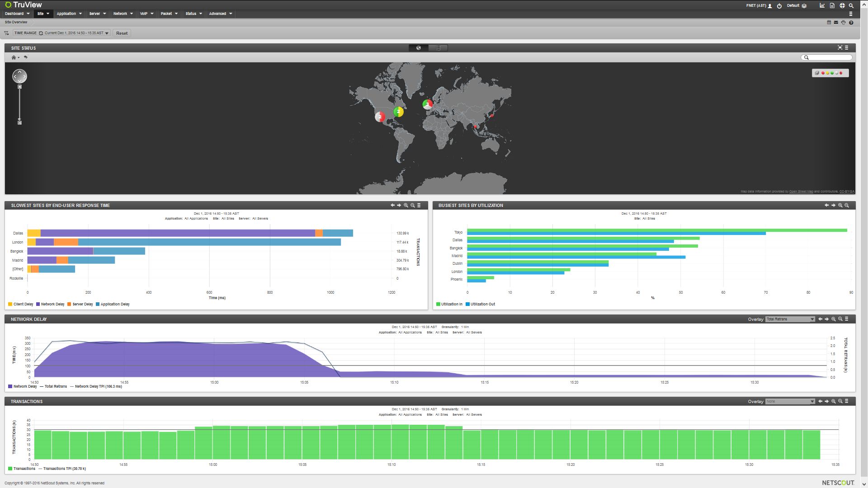
Task: Click the search magnifier icon top right
Action: [851, 5]
